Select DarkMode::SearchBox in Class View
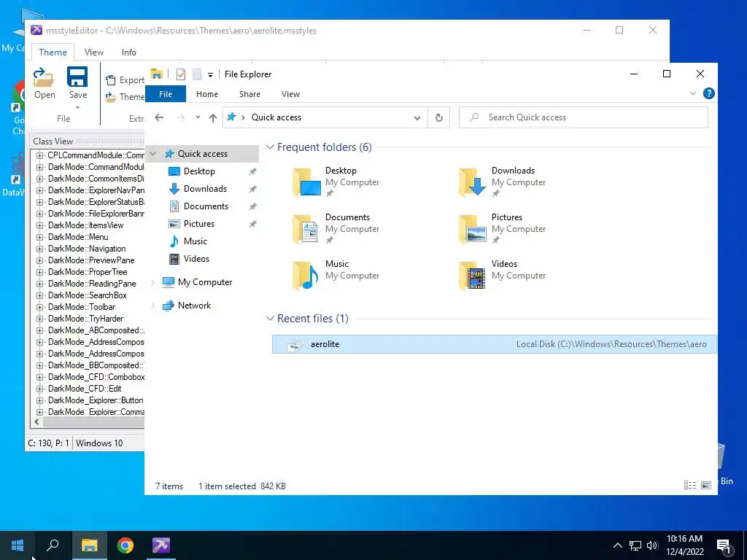The height and width of the screenshot is (560, 747). click(88, 295)
